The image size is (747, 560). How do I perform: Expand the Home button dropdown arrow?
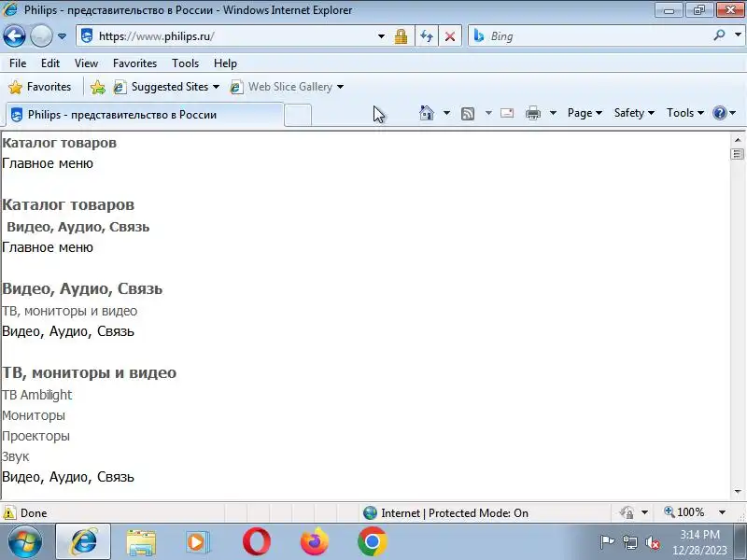pos(446,113)
